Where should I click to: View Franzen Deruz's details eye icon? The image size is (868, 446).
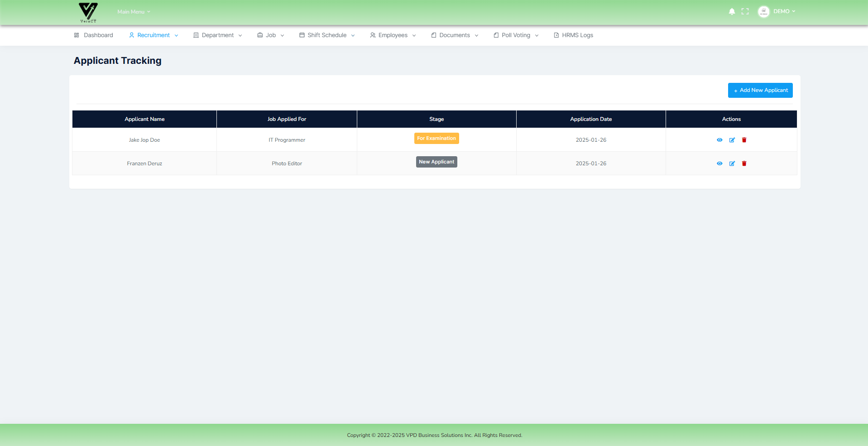tap(719, 163)
